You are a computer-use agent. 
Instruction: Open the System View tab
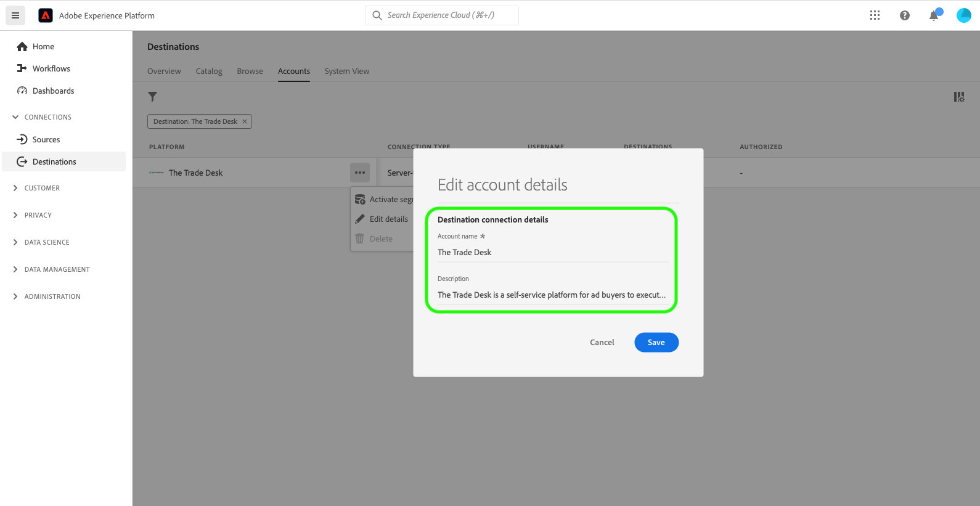pos(347,71)
